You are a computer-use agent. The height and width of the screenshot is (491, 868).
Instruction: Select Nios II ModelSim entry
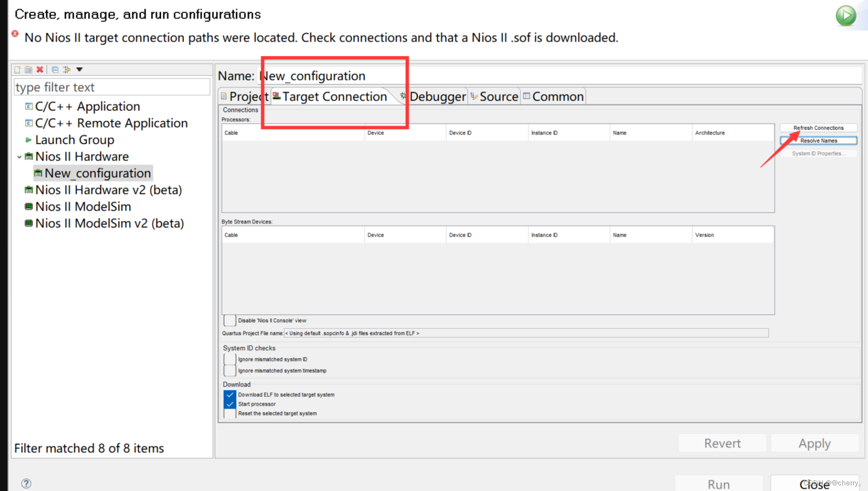tap(83, 207)
